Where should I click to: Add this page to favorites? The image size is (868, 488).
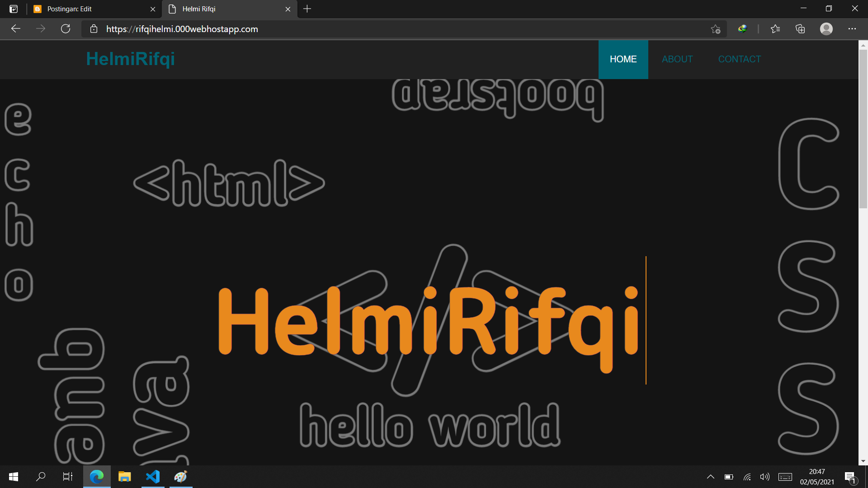click(x=715, y=29)
